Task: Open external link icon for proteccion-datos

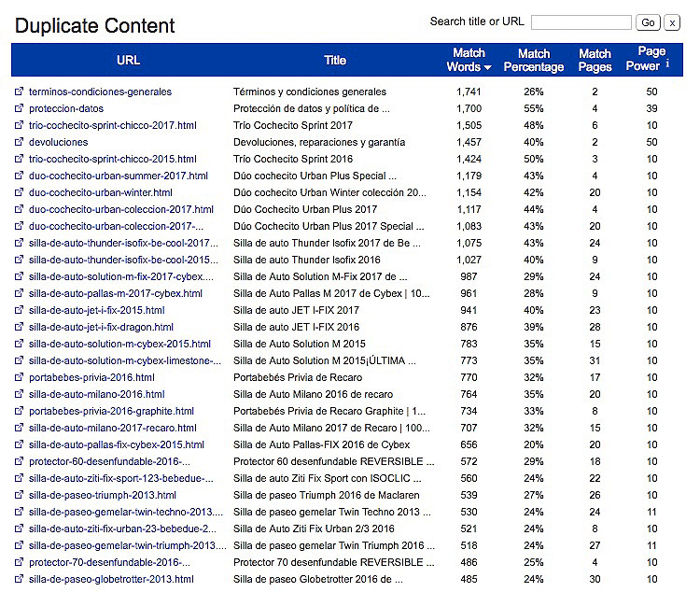Action: pyautogui.click(x=19, y=108)
